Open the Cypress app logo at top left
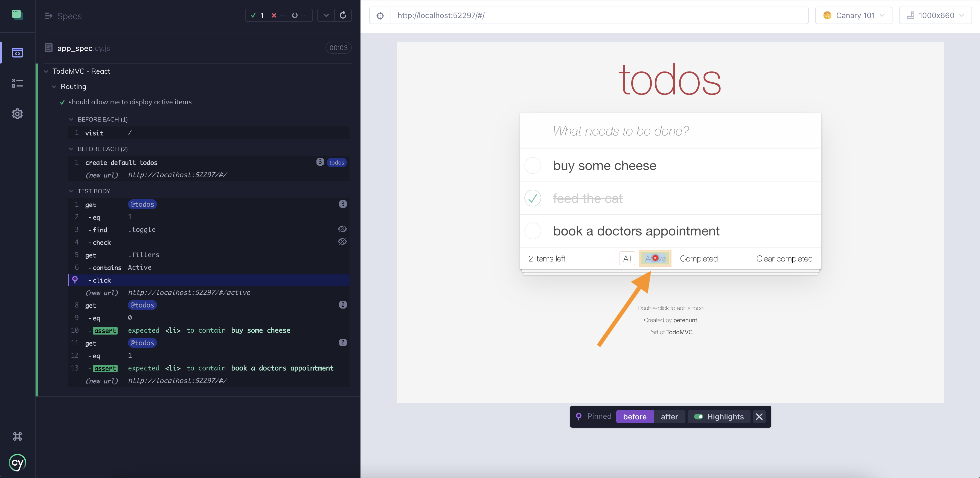The height and width of the screenshot is (478, 980). [17, 15]
